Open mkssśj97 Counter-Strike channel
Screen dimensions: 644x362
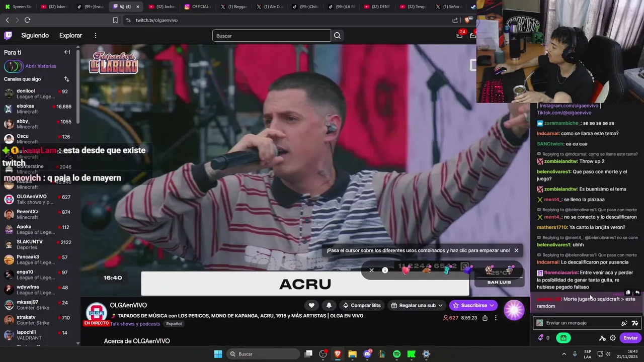click(38, 305)
